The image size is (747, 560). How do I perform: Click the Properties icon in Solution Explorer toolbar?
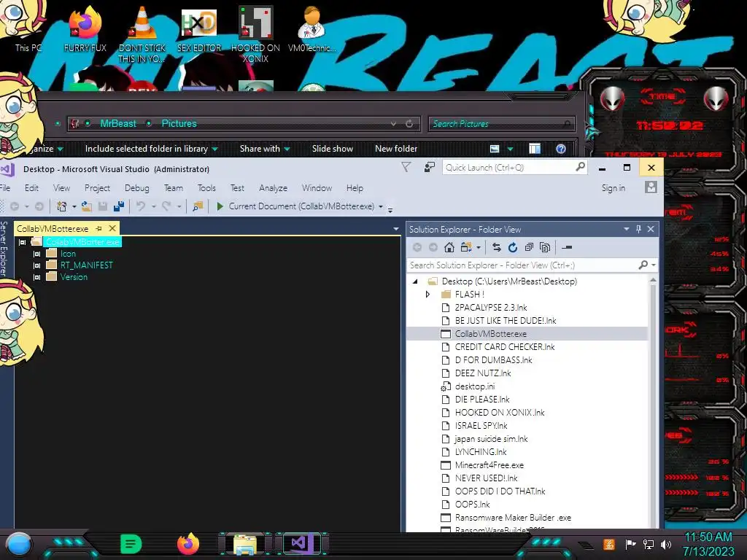tap(566, 247)
